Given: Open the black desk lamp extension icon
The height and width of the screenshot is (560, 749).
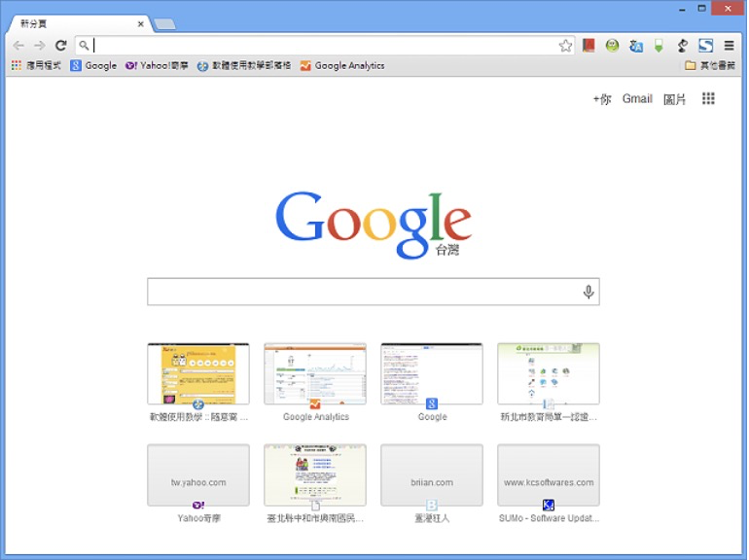Looking at the screenshot, I should coord(683,46).
